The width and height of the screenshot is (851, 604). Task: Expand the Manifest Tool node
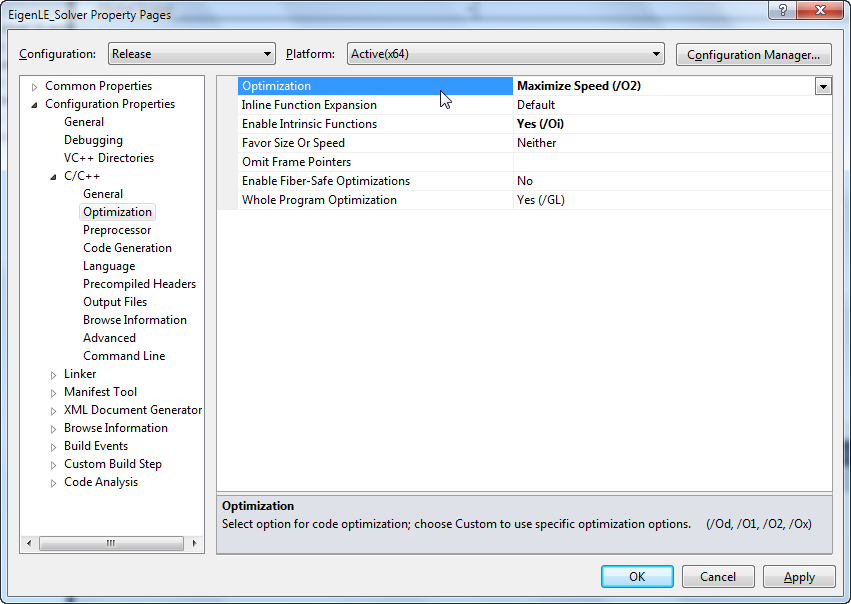[x=54, y=392]
